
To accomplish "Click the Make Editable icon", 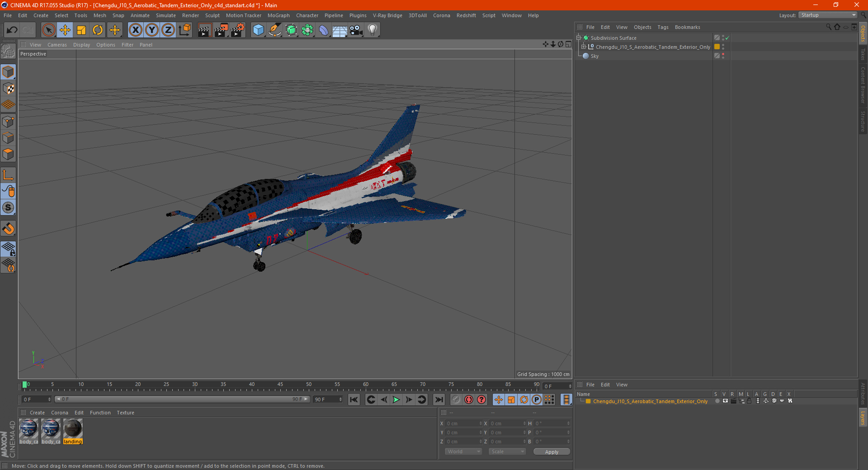I will pyautogui.click(x=8, y=52).
